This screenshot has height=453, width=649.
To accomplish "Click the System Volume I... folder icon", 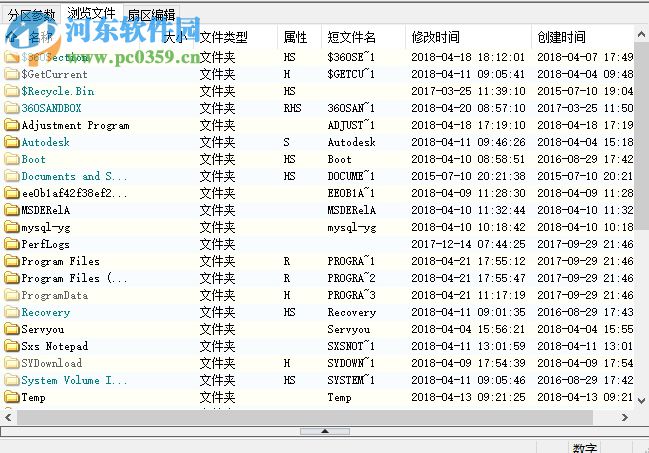I will (12, 380).
